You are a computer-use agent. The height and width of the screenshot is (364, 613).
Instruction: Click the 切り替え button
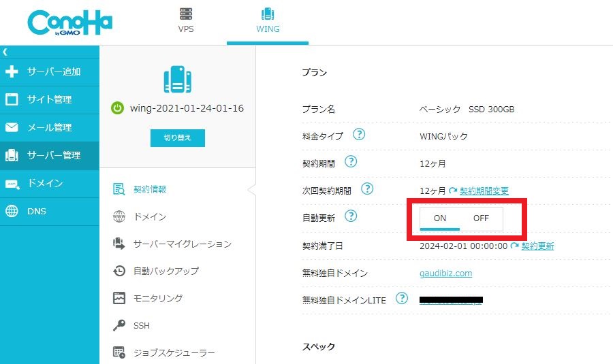point(178,138)
